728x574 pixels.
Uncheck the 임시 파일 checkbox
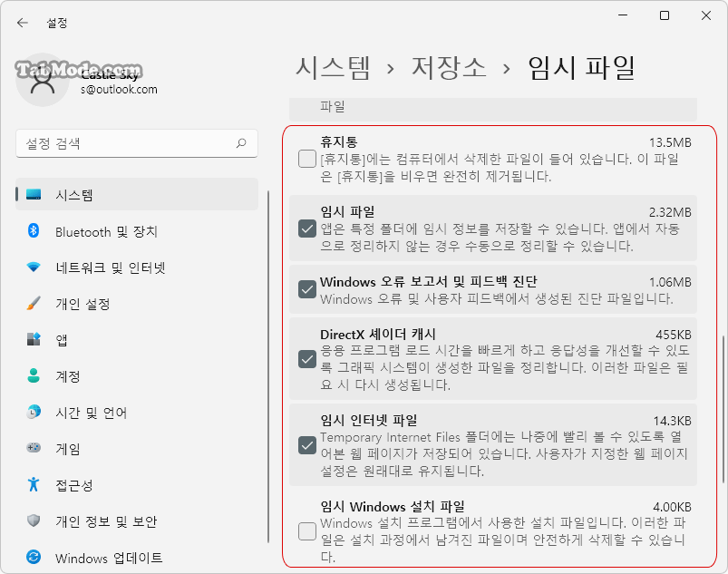coord(307,229)
